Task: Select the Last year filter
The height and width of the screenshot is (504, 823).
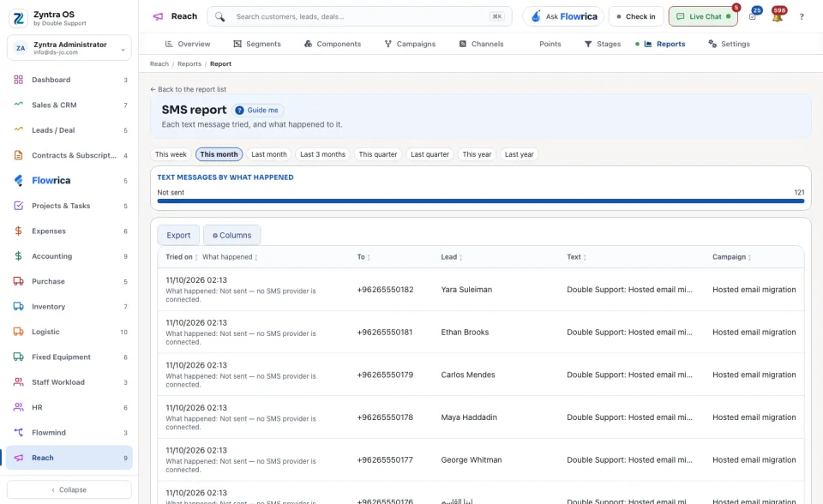Action: click(520, 154)
